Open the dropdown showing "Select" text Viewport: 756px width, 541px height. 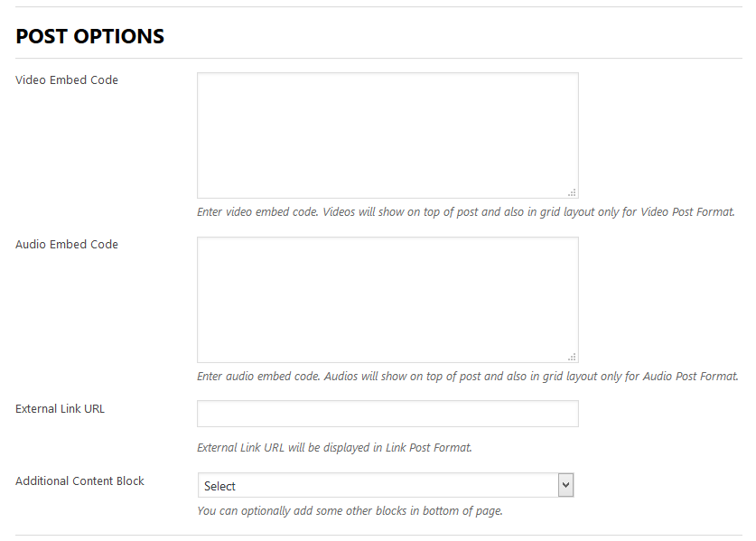point(379,486)
